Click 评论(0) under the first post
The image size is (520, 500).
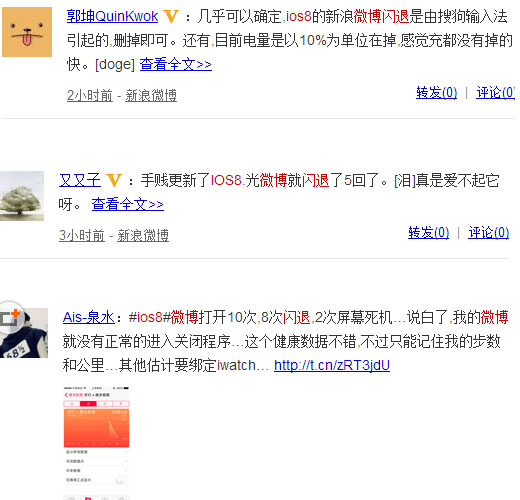(x=496, y=92)
